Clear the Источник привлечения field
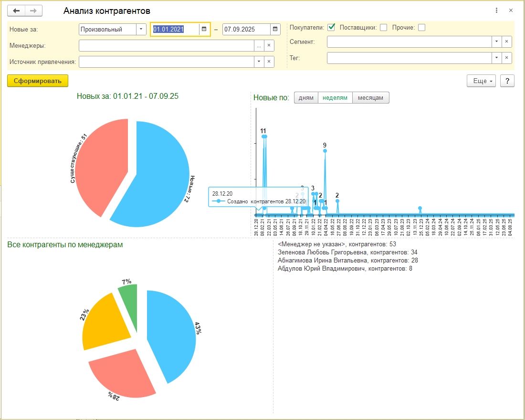The image size is (525, 420). tap(269, 62)
